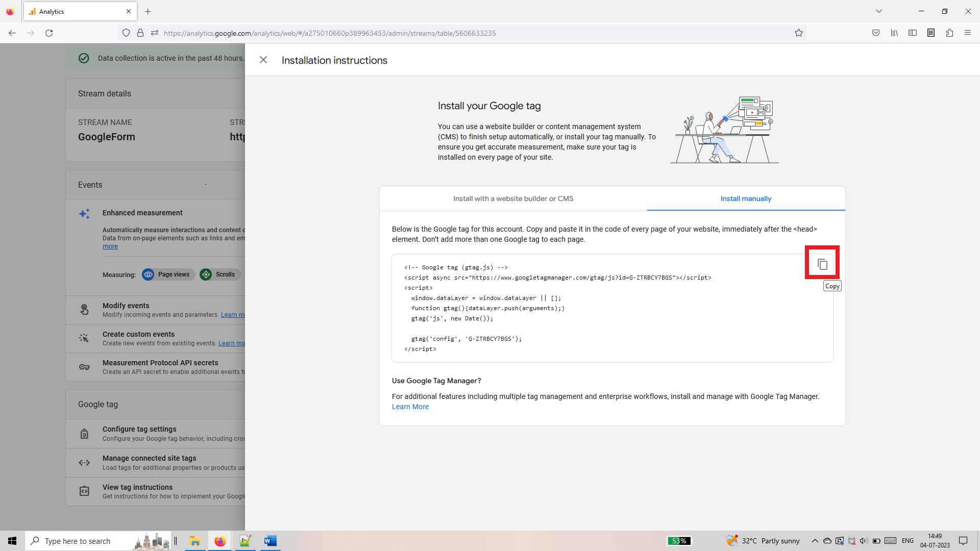The image size is (980, 551).
Task: Click the Modify events touch icon
Action: point(84,310)
